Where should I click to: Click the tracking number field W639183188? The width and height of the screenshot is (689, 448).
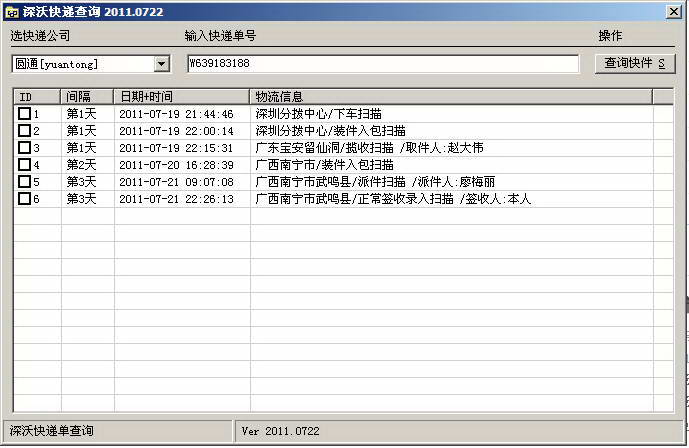click(x=382, y=64)
